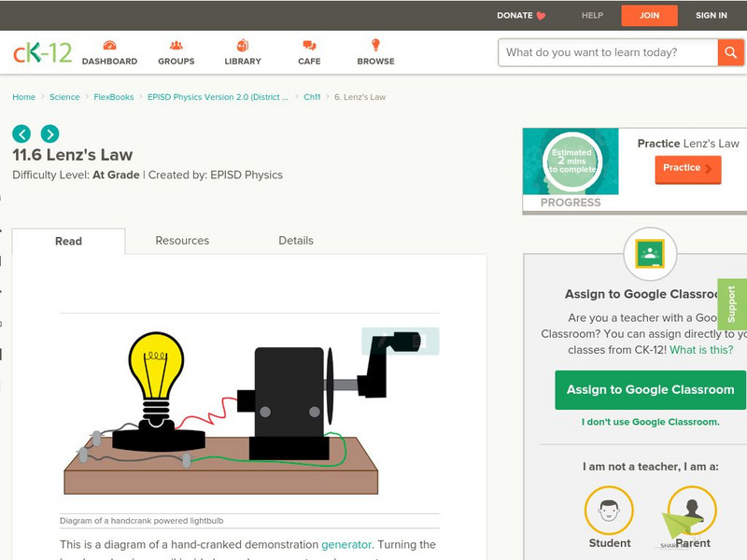Select the Student face icon
Screen dimensions: 747x560
click(x=609, y=510)
